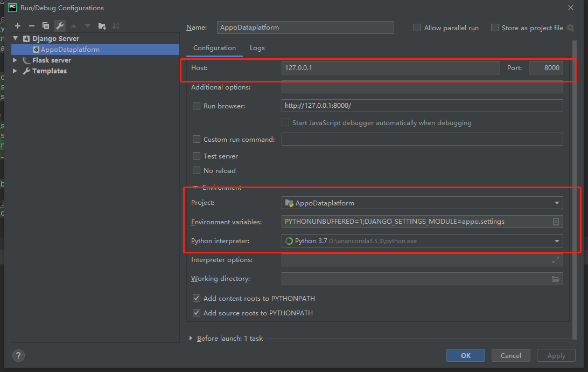Enable the Run browser checkbox

(197, 106)
